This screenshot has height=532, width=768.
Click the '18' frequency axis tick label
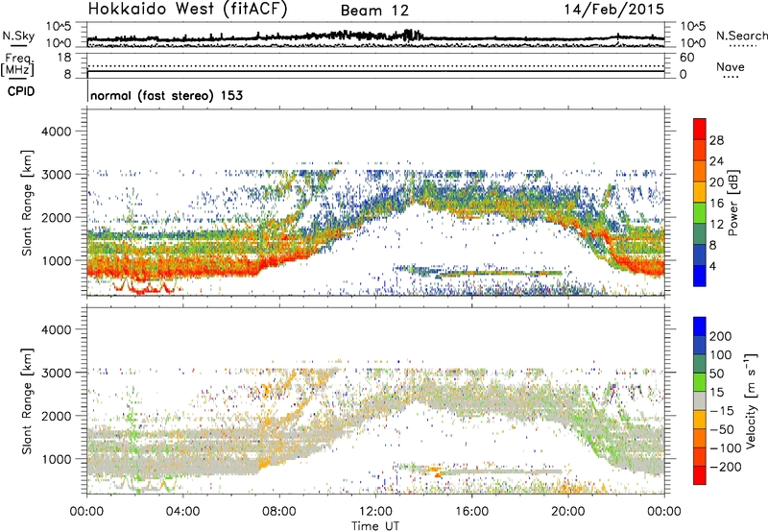pyautogui.click(x=63, y=58)
